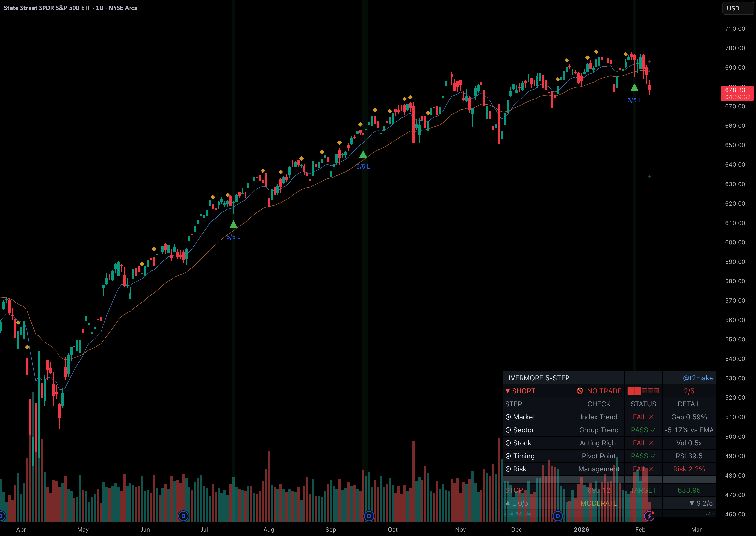Screen dimensions: 756x536
Task: Click the Market row FAIL status
Action: click(x=643, y=417)
